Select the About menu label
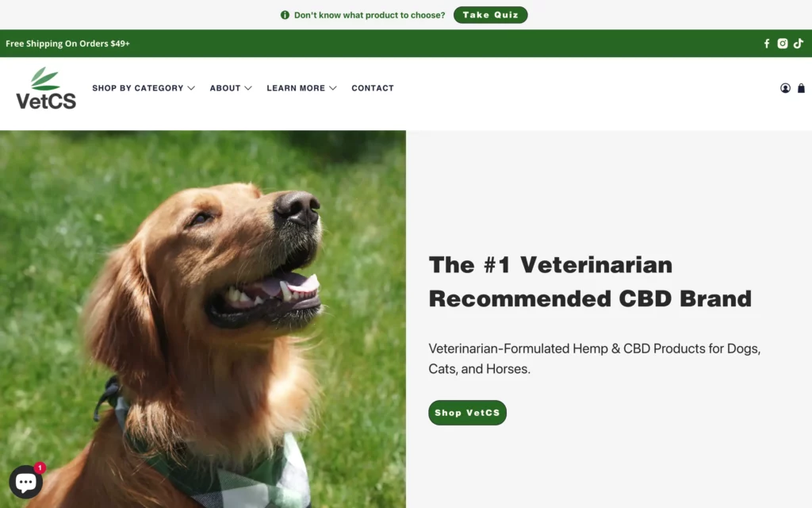Viewport: 812px width, 508px height. point(225,88)
